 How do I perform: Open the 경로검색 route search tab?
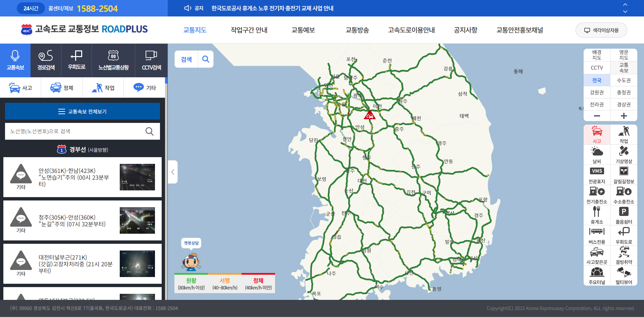point(46,60)
